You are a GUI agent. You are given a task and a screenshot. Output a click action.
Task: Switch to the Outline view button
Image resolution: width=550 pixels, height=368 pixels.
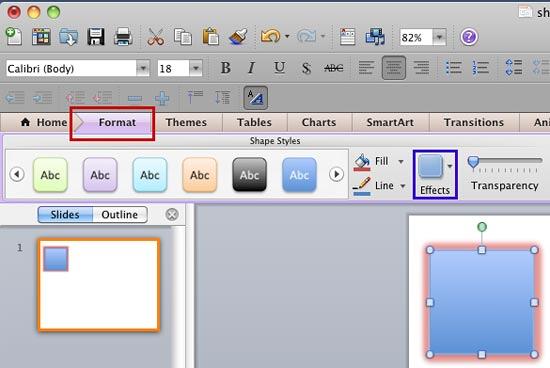tap(120, 214)
